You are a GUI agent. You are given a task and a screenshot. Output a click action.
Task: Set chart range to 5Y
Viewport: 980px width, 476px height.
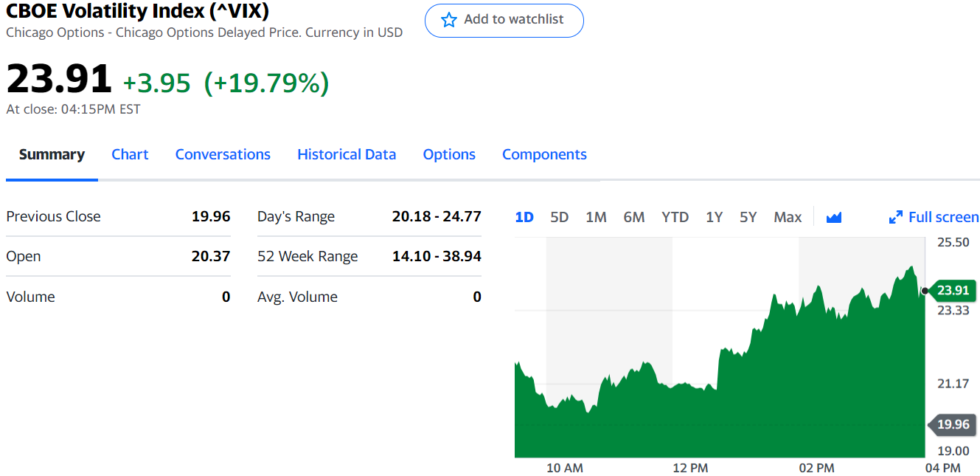coord(748,217)
